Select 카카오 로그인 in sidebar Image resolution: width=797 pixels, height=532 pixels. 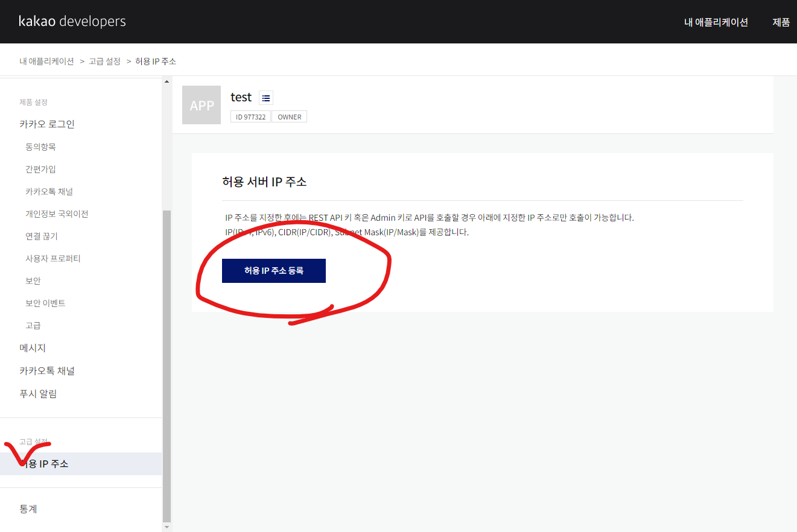coord(47,124)
